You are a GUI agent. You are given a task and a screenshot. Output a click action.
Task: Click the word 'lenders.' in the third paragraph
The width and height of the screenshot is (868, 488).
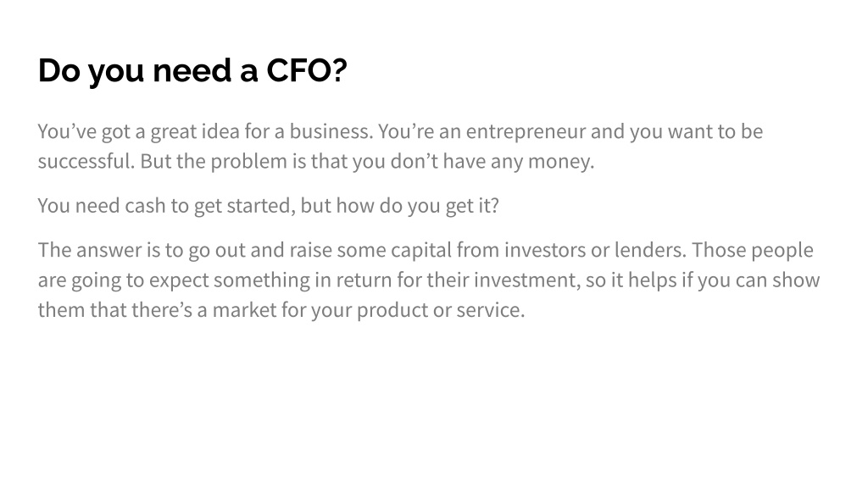coord(650,250)
